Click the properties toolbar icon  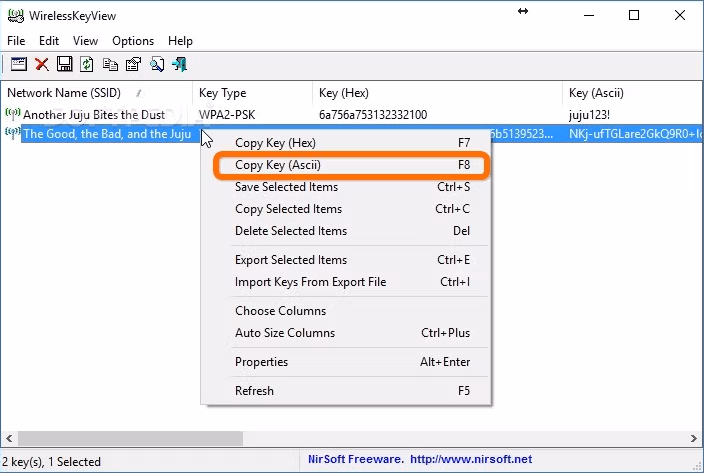pos(133,64)
